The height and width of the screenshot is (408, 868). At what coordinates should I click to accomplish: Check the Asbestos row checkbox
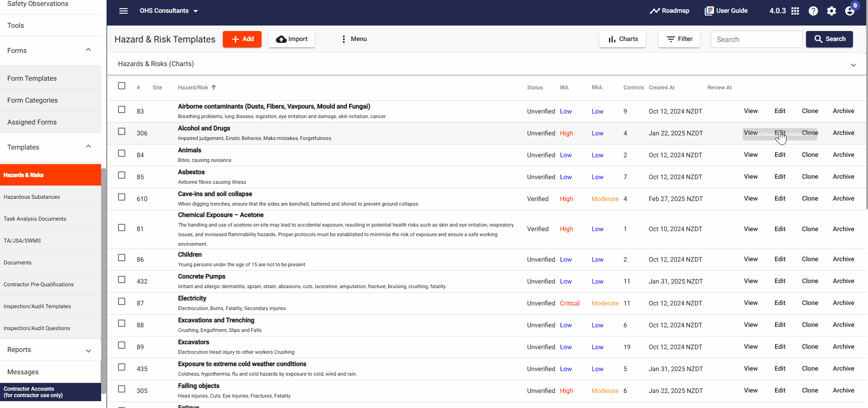122,175
